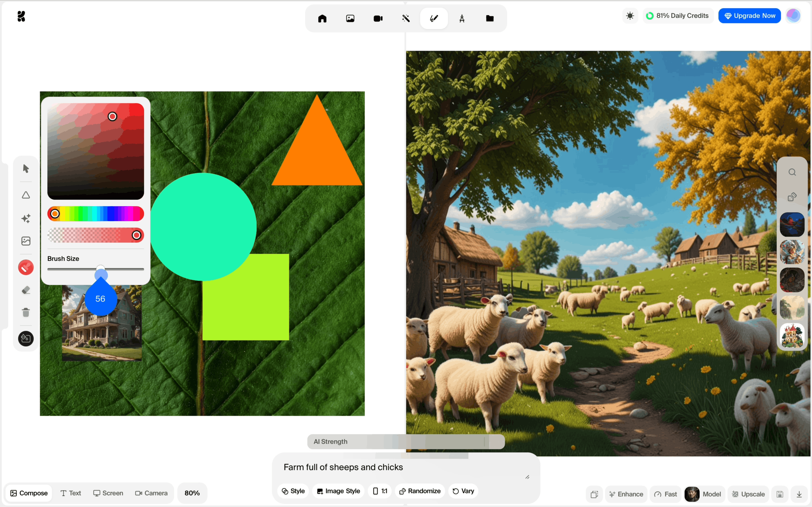Click the Upgrade Now button
Screen dimensions: 812x507
[x=749, y=16]
